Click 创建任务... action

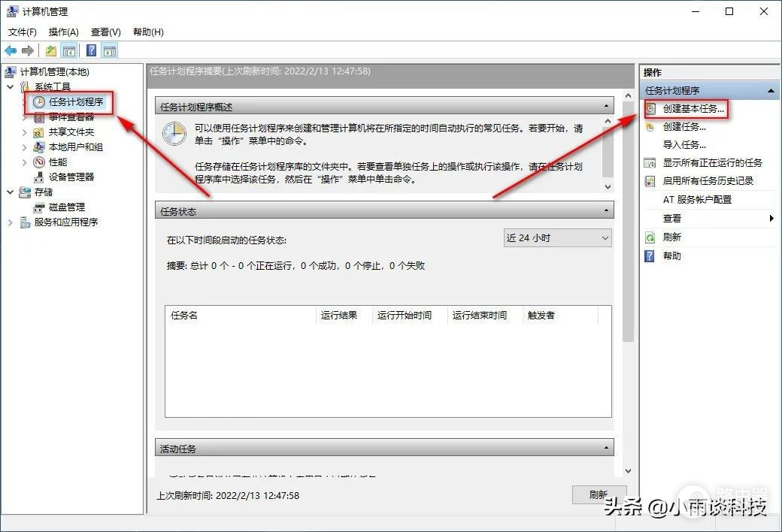(684, 127)
